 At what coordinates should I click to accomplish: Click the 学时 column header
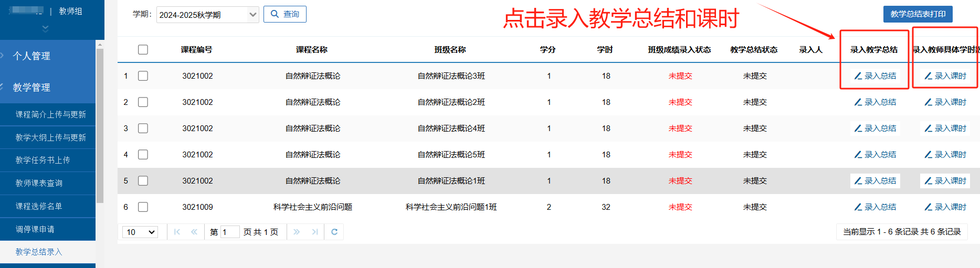coord(605,50)
